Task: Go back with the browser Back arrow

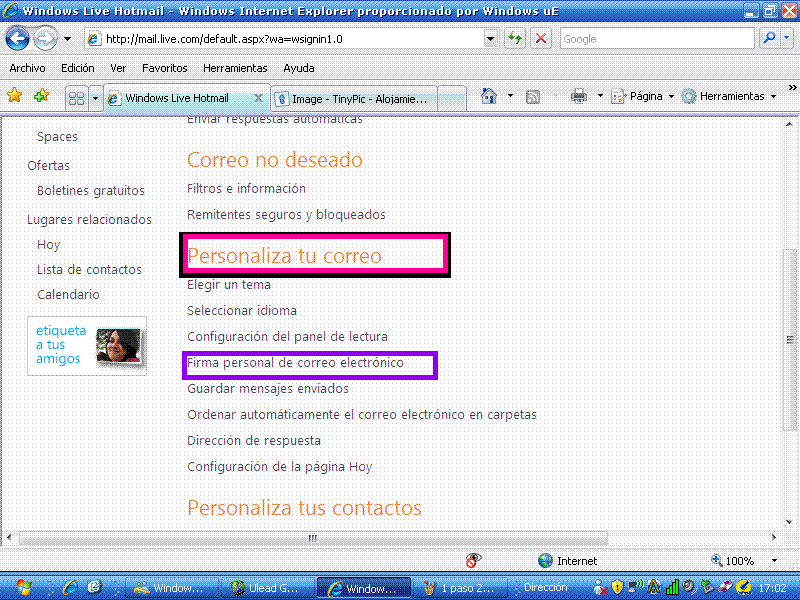Action: pos(17,39)
